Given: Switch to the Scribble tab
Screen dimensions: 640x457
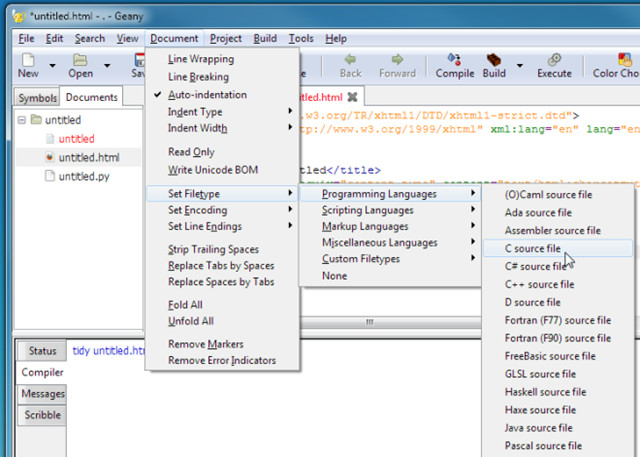Looking at the screenshot, I should point(42,415).
